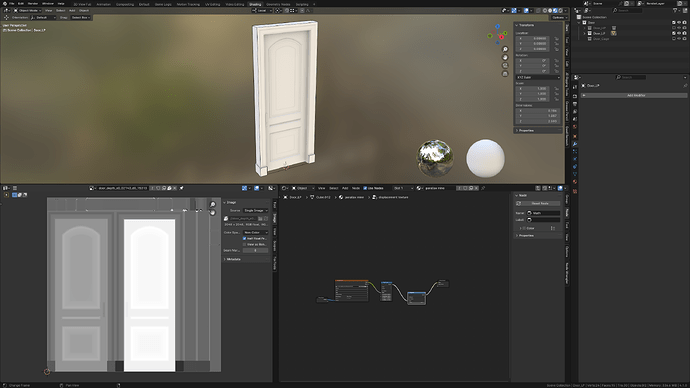The width and height of the screenshot is (690, 388).
Task: Open the Object Mode dropdown
Action: tap(28, 11)
